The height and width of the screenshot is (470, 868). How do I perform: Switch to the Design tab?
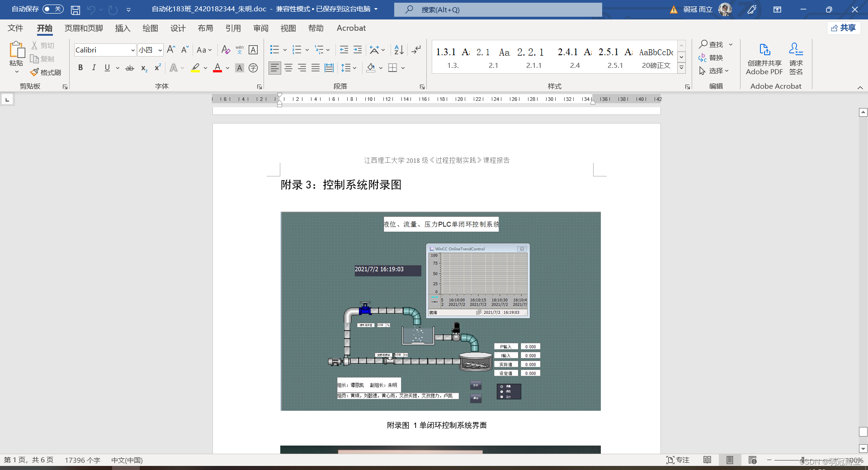[178, 28]
